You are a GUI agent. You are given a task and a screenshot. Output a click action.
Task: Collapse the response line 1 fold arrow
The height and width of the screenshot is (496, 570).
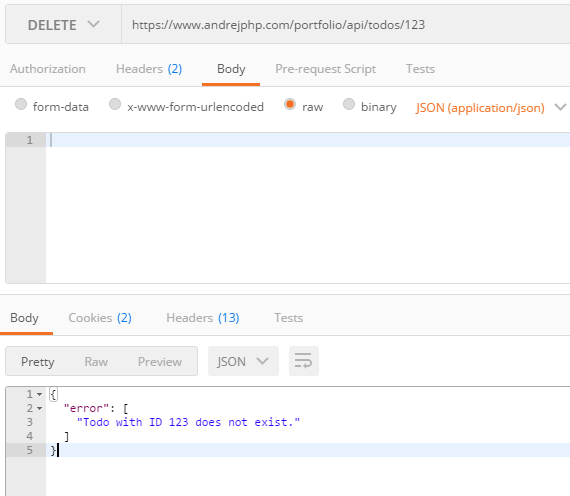(40, 394)
